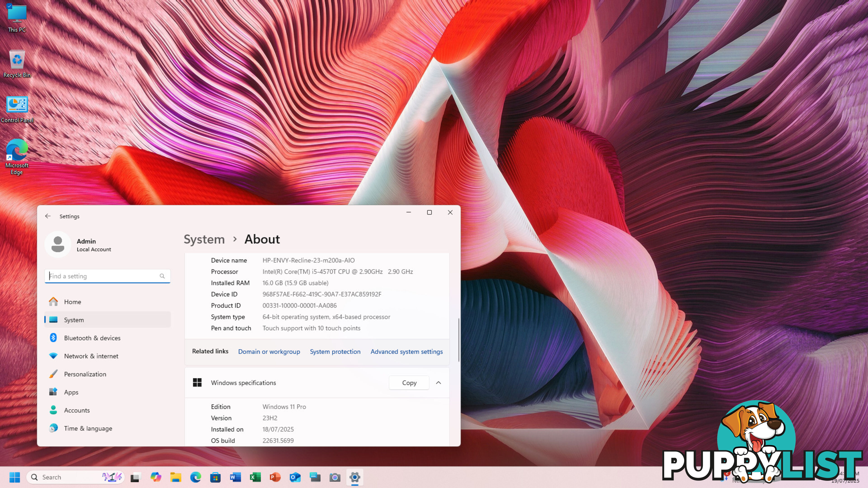This screenshot has height=488, width=868.
Task: Select This PC desktop icon
Action: coord(17,19)
